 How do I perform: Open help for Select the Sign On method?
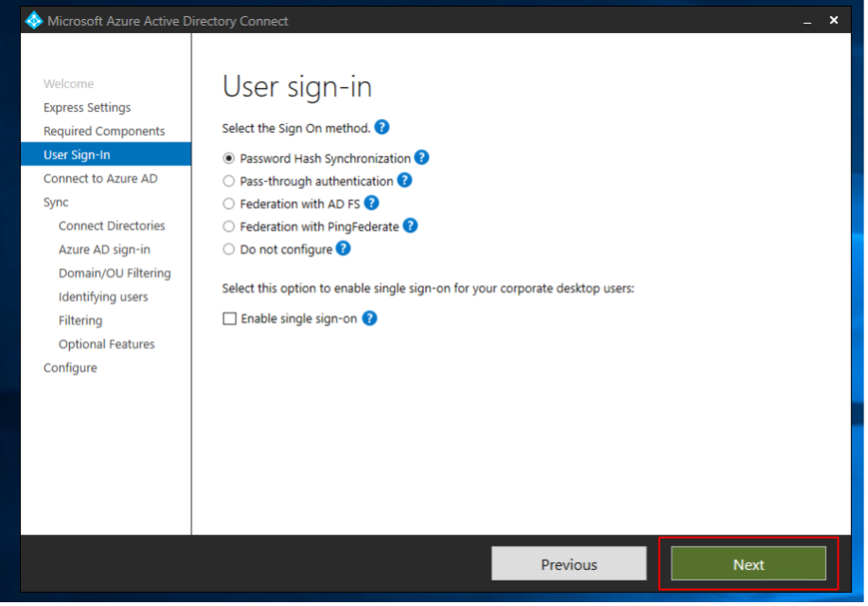tap(382, 128)
